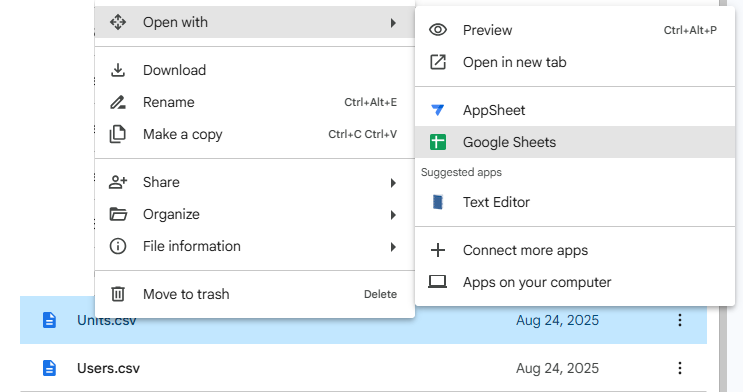
Task: Click the Units.csv file icon
Action: pyautogui.click(x=49, y=320)
